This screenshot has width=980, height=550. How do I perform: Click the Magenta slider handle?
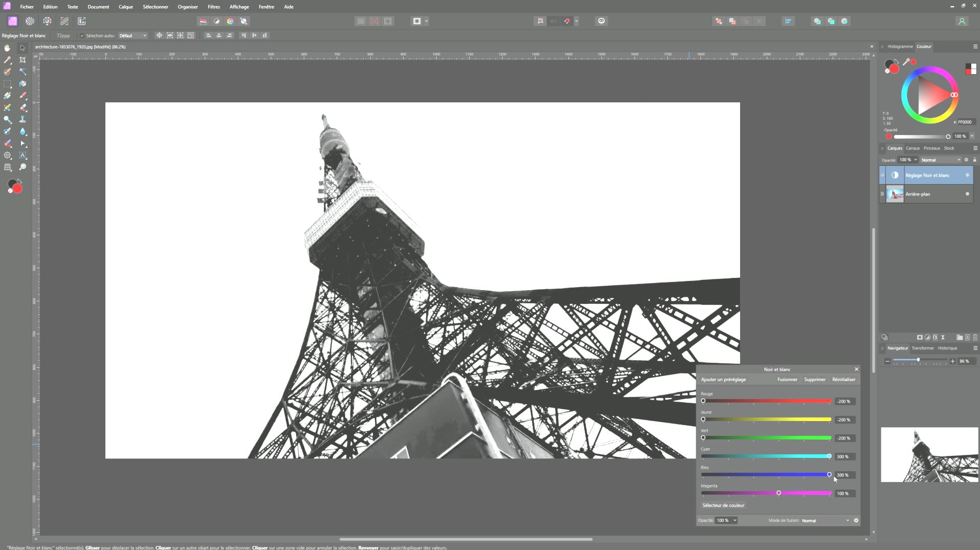coord(778,493)
